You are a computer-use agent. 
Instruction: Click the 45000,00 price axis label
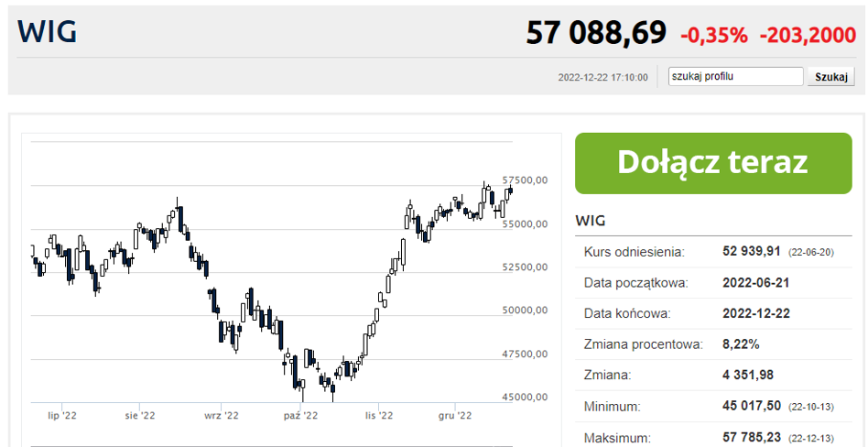pyautogui.click(x=525, y=398)
